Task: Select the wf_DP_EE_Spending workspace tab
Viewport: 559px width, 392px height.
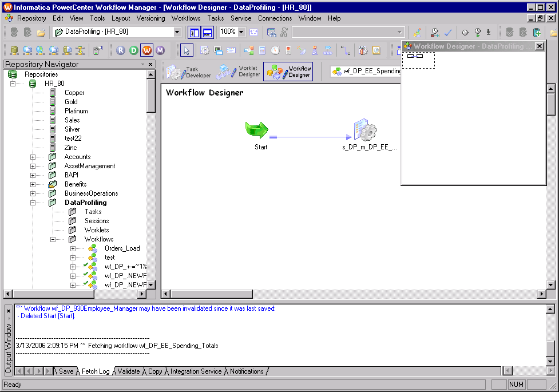Action: click(366, 72)
